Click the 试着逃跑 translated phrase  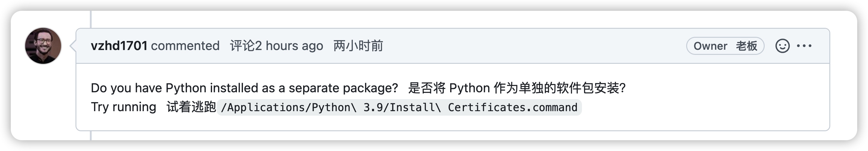pyautogui.click(x=191, y=107)
